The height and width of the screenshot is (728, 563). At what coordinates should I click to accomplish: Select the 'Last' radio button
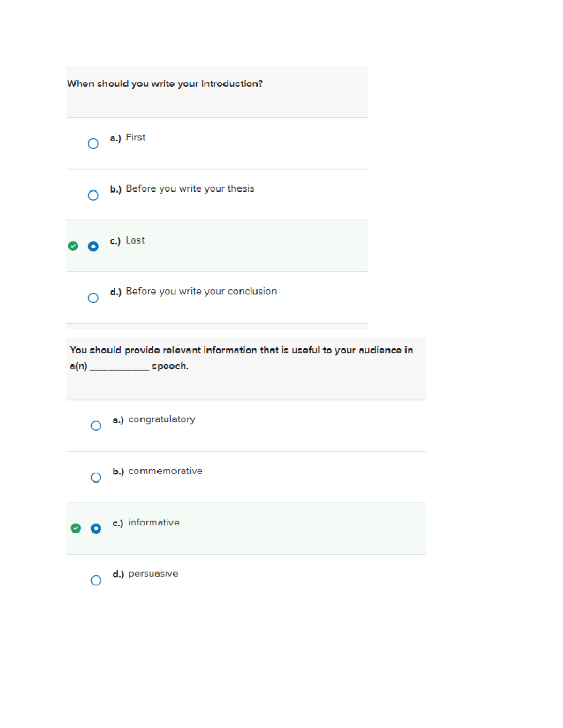[93, 247]
